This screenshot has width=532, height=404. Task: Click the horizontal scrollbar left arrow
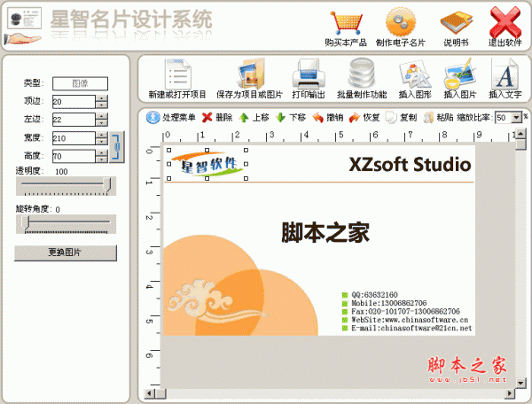pos(149,393)
